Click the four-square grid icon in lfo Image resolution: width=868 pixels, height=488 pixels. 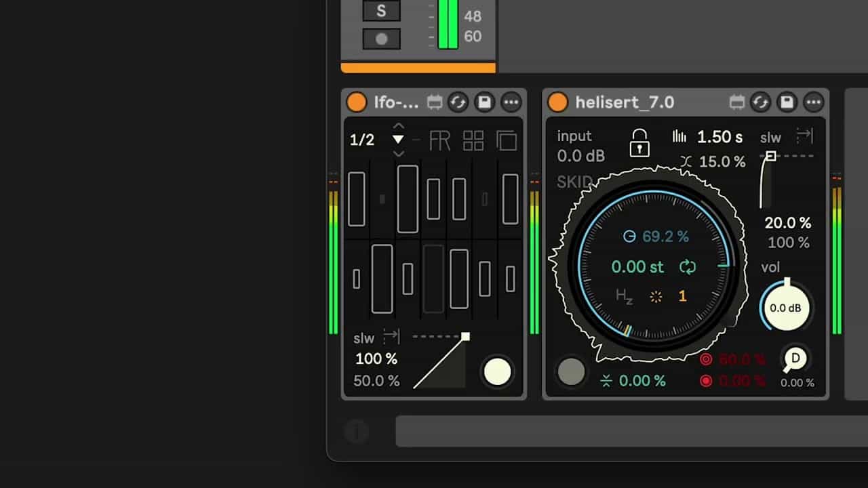[x=473, y=141]
